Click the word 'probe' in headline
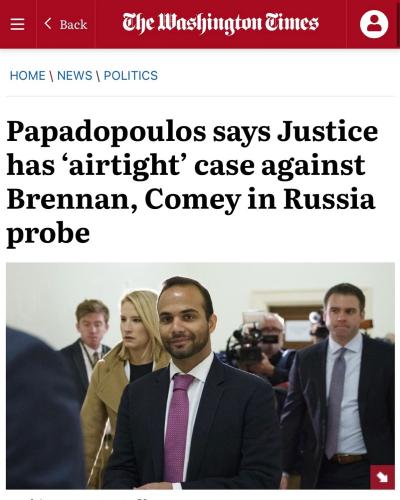400x500 pixels. (x=48, y=234)
